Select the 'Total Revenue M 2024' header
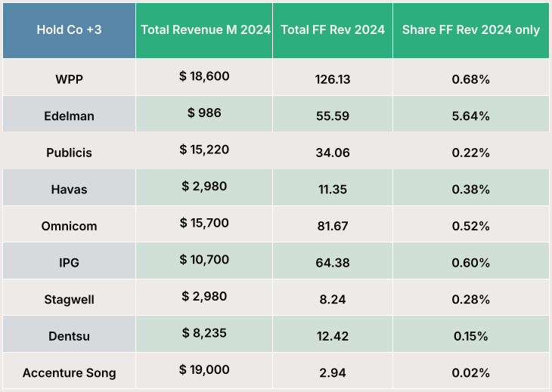552x392 pixels. (x=204, y=30)
